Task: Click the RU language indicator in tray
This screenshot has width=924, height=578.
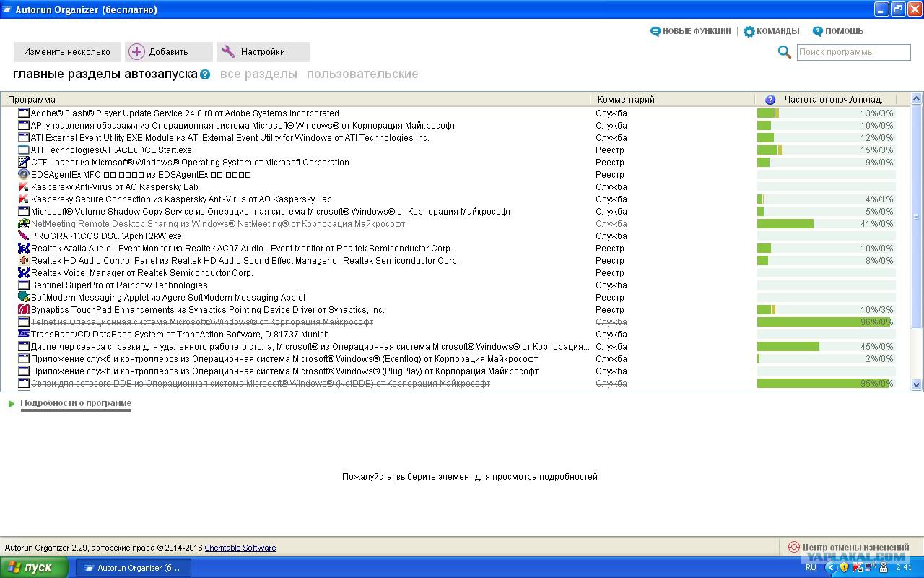Action: tap(811, 568)
